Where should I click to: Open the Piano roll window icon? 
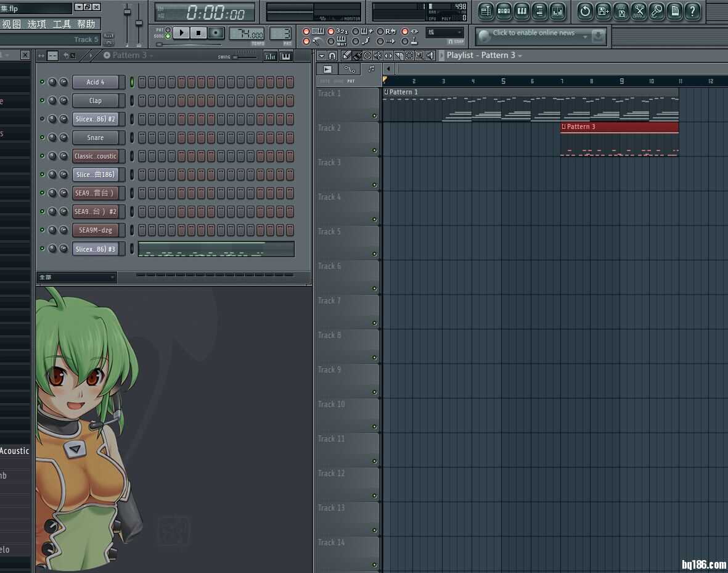(521, 10)
